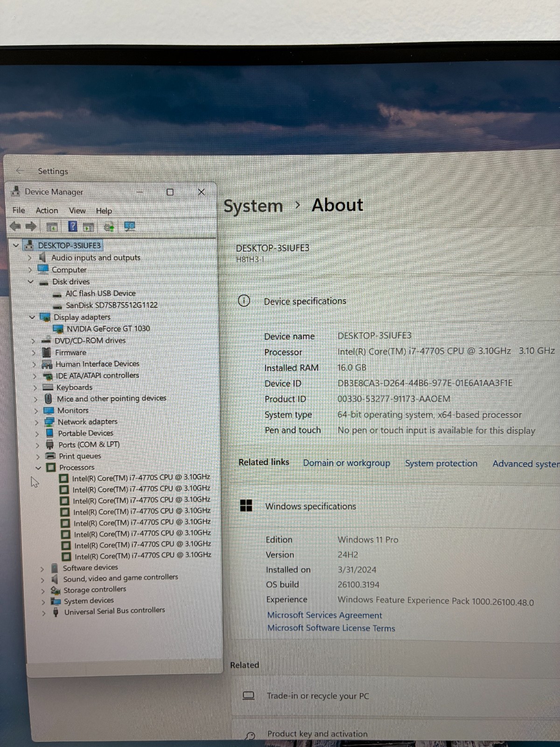Screen dimensions: 560x747
Task: Click the SanDisk SD7SB7S512G1122 disk icon
Action: [x=57, y=306]
